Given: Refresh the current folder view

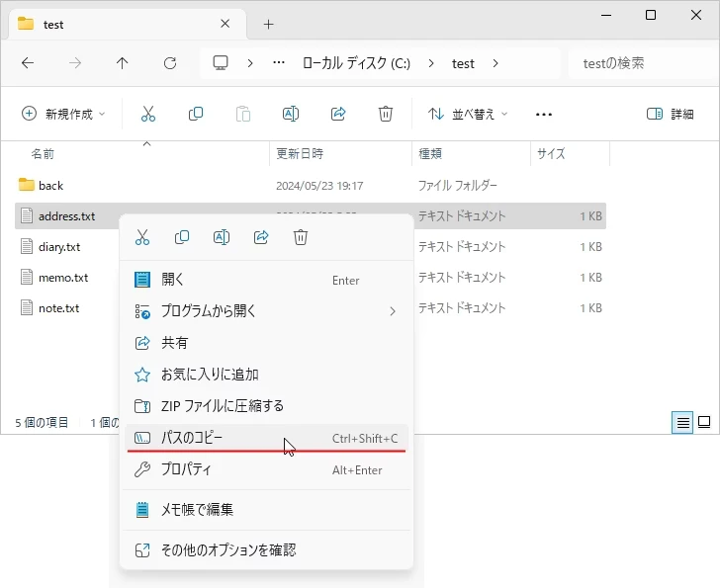Looking at the screenshot, I should (170, 63).
